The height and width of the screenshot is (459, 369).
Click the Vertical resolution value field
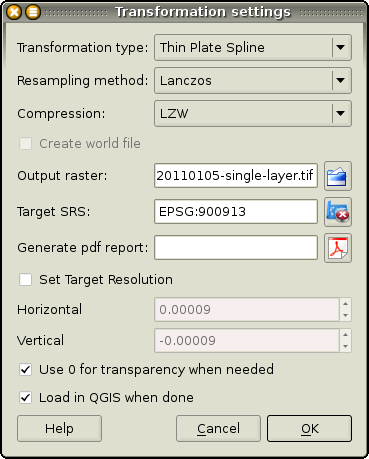click(247, 341)
